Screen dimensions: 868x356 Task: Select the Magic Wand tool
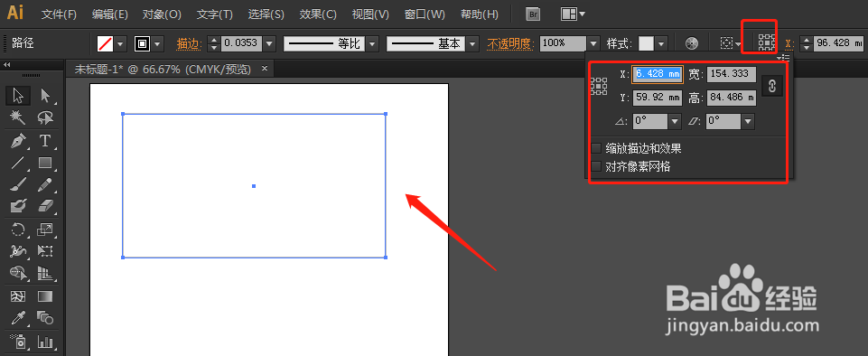coord(18,117)
